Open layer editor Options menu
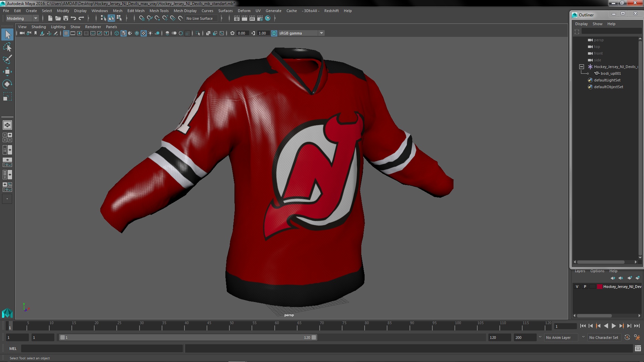 click(x=597, y=271)
